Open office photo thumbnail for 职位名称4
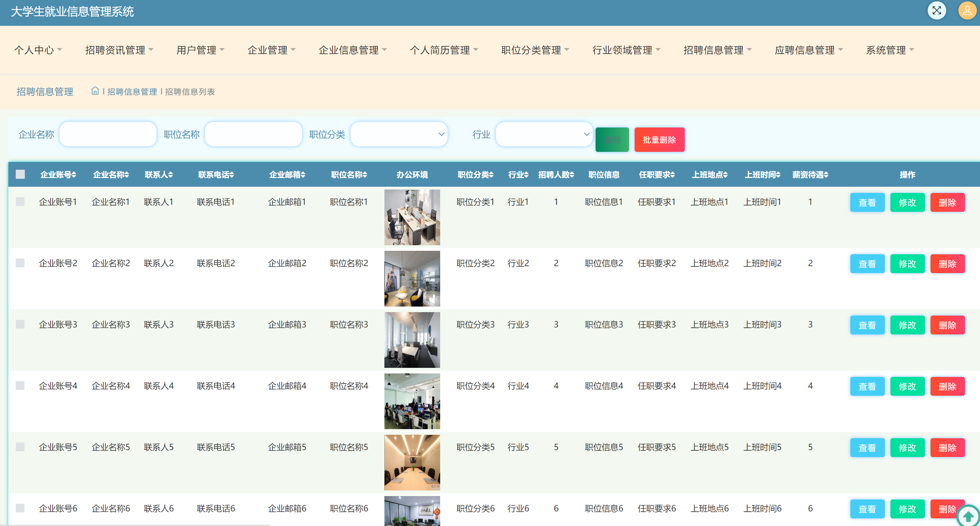The width and height of the screenshot is (980, 526). (412, 401)
